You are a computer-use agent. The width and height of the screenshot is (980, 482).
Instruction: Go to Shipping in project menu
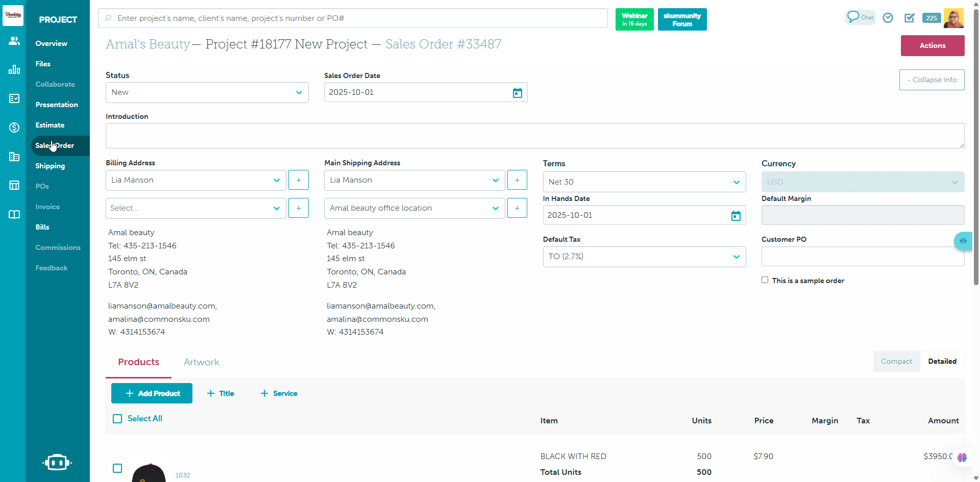point(50,166)
